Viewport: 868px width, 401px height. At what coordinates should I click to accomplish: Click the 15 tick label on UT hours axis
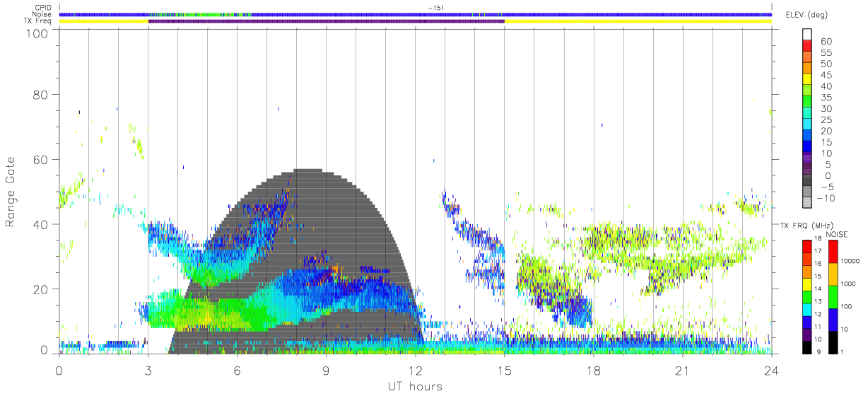pos(504,371)
